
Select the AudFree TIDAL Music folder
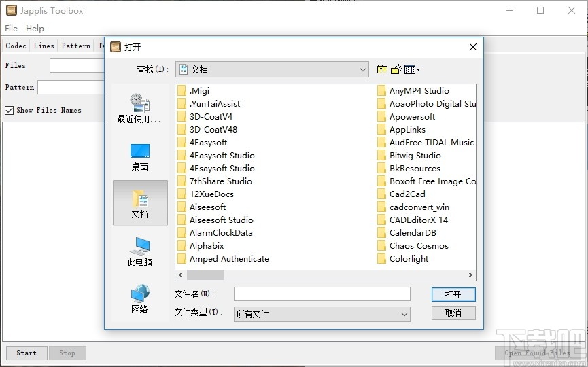coord(426,143)
